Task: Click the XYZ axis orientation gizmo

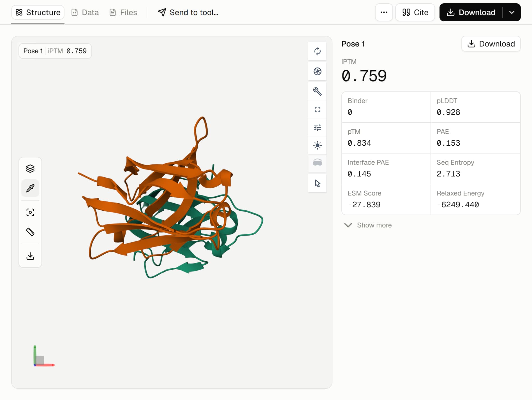Action: [43, 356]
